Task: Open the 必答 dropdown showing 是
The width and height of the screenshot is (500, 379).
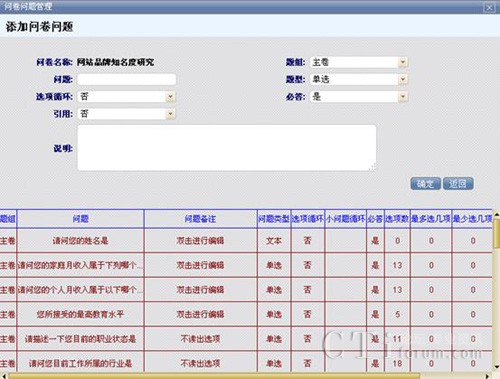Action: [x=403, y=97]
